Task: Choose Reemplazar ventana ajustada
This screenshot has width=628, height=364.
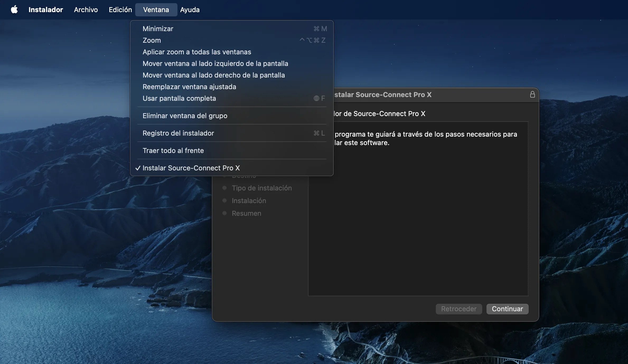Action: click(232, 87)
